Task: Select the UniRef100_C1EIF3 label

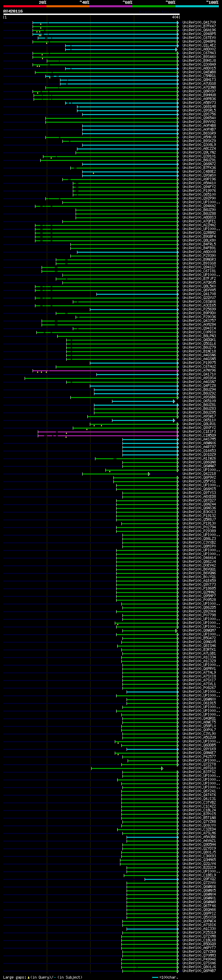Action: (x=199, y=431)
